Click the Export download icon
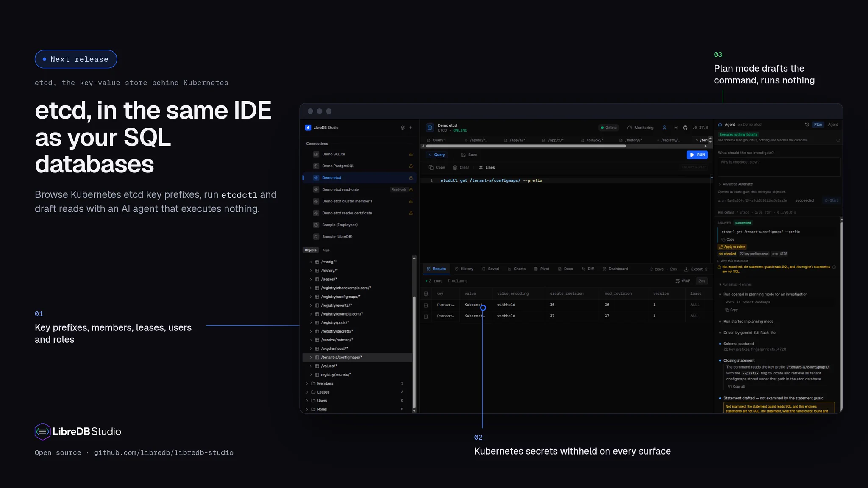 (x=686, y=269)
